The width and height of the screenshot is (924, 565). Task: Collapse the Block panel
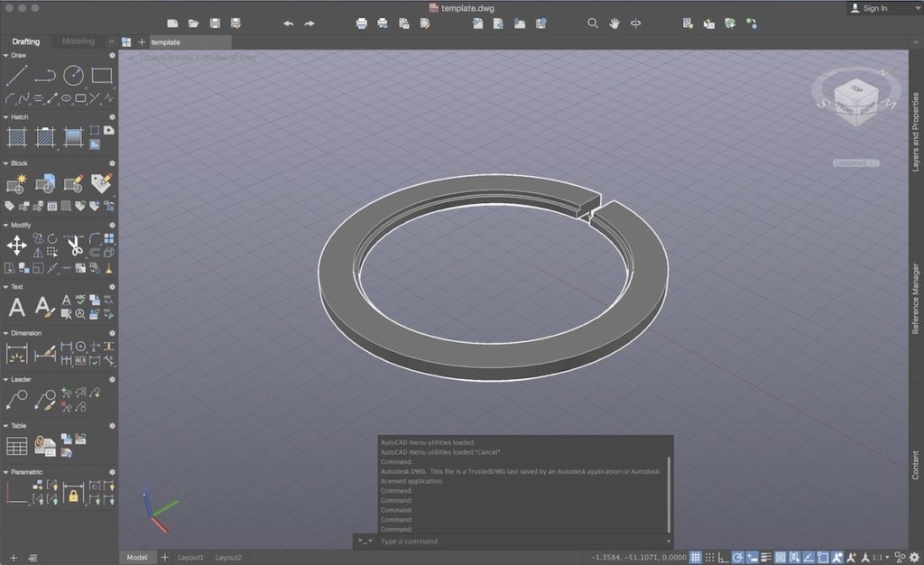(6, 163)
